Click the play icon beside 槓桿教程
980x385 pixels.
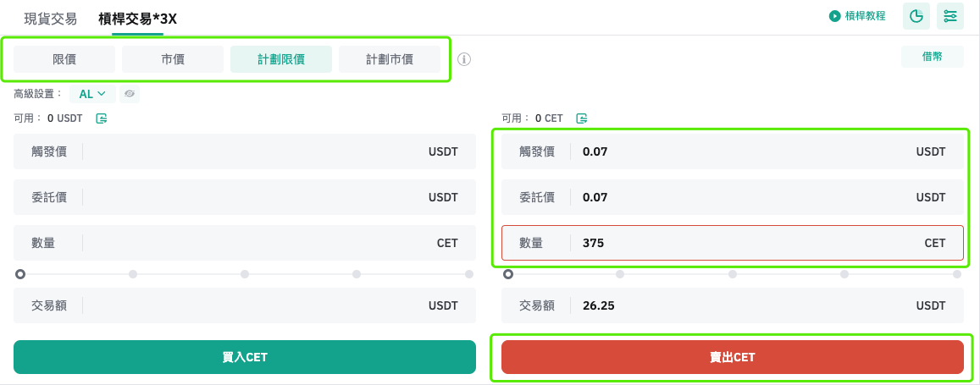[x=834, y=16]
